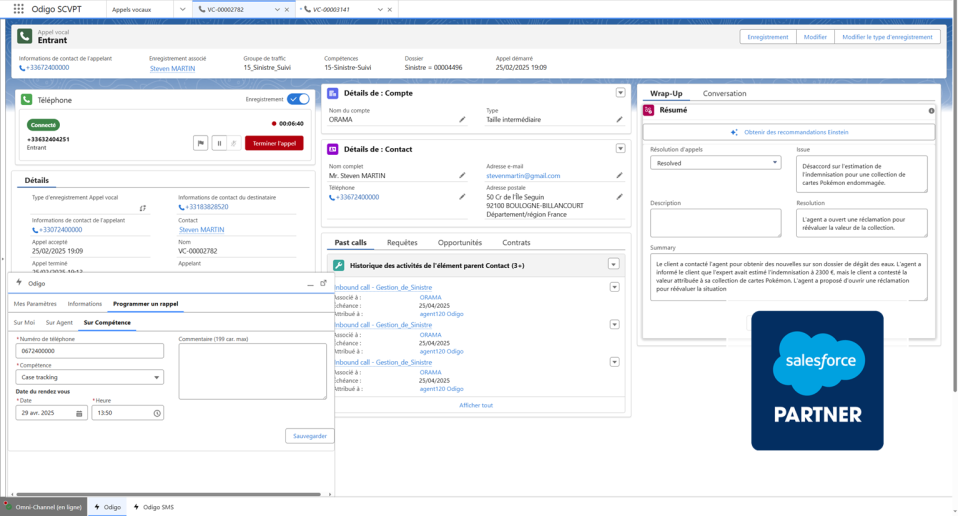
Task: Click the Description text box in Résumé
Action: [x=715, y=223]
